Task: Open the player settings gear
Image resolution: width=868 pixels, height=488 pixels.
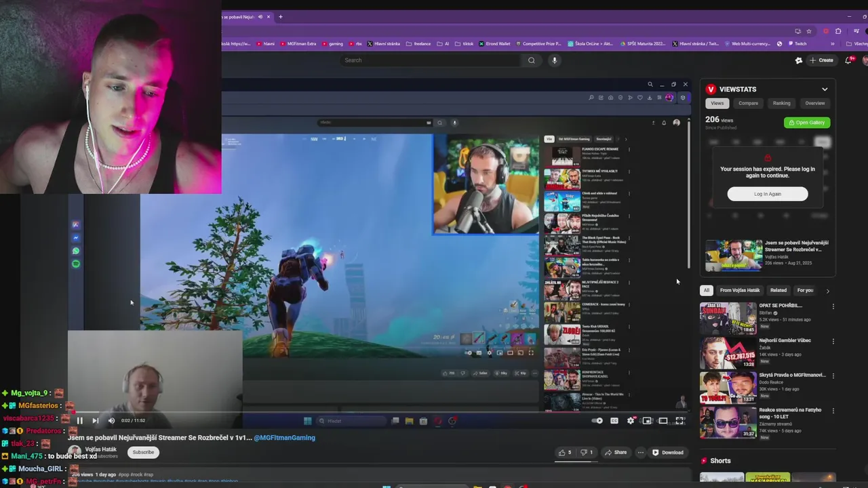Action: pos(631,421)
